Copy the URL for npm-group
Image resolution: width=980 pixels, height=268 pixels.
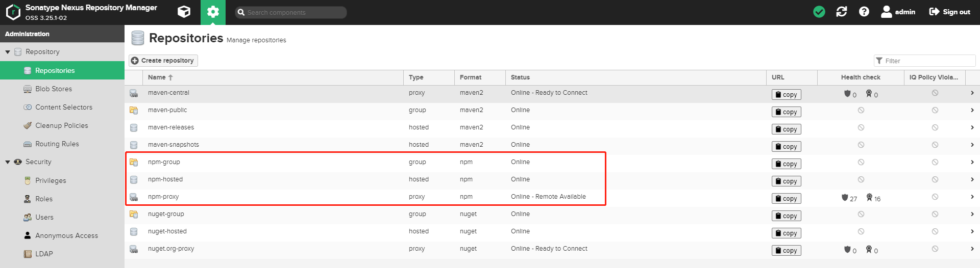(786, 164)
